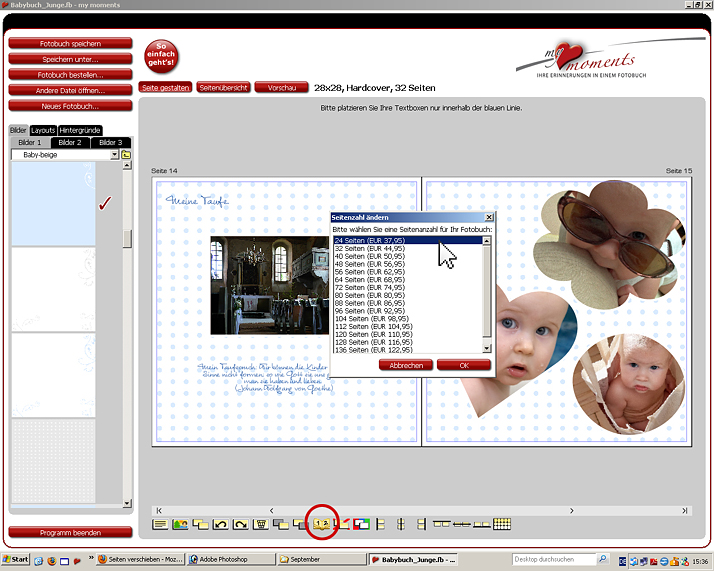Screen dimensions: 714x571
Task: Open the Vorschau preview
Action: pos(282,87)
